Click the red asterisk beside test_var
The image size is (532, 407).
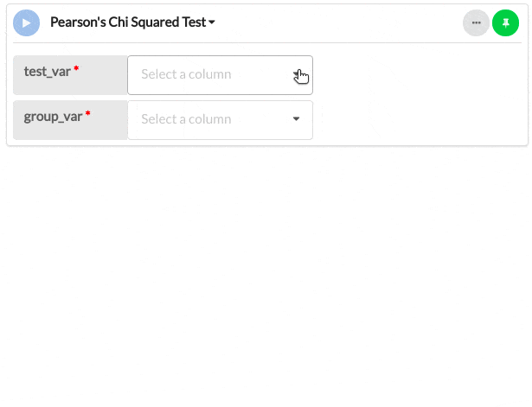(x=76, y=69)
